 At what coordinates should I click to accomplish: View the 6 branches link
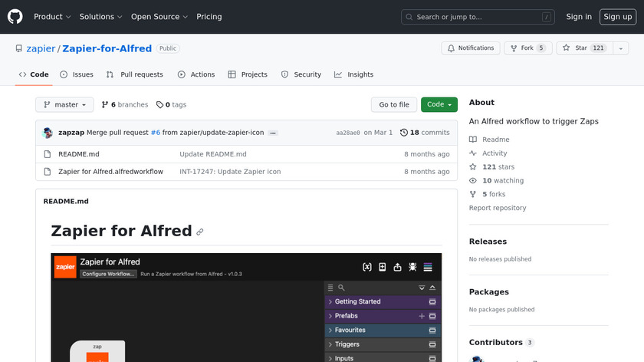pyautogui.click(x=125, y=105)
